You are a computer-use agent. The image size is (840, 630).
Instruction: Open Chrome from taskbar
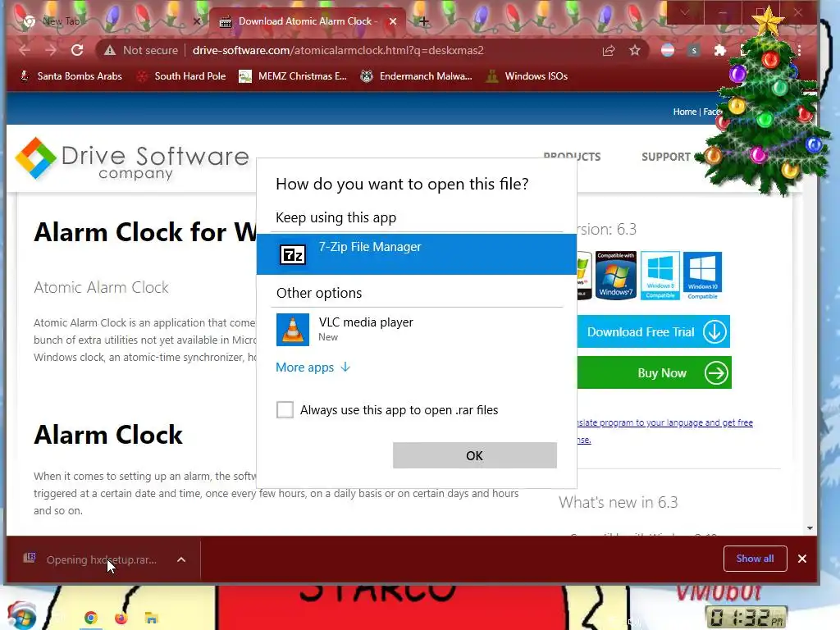[x=91, y=619]
